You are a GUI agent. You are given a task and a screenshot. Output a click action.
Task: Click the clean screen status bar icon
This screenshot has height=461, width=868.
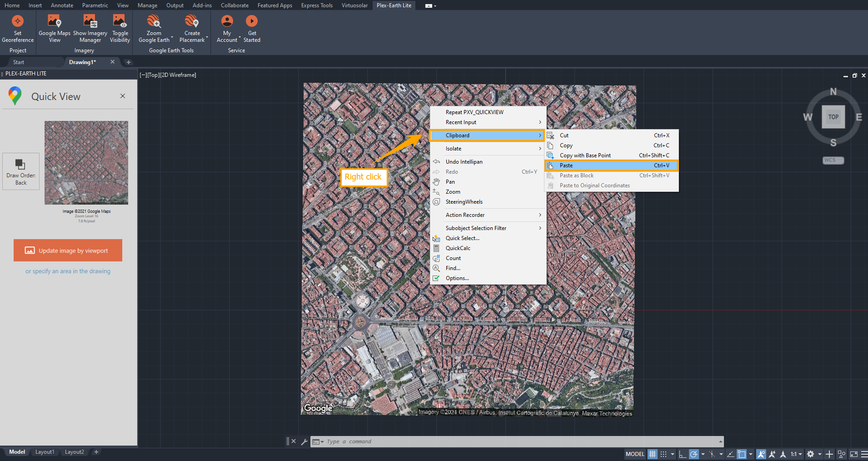pyautogui.click(x=854, y=454)
